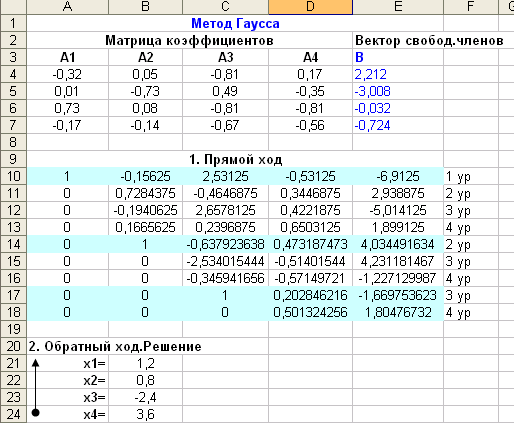514x423 pixels.
Task: Select cell with value -0,032
Action: (398, 108)
